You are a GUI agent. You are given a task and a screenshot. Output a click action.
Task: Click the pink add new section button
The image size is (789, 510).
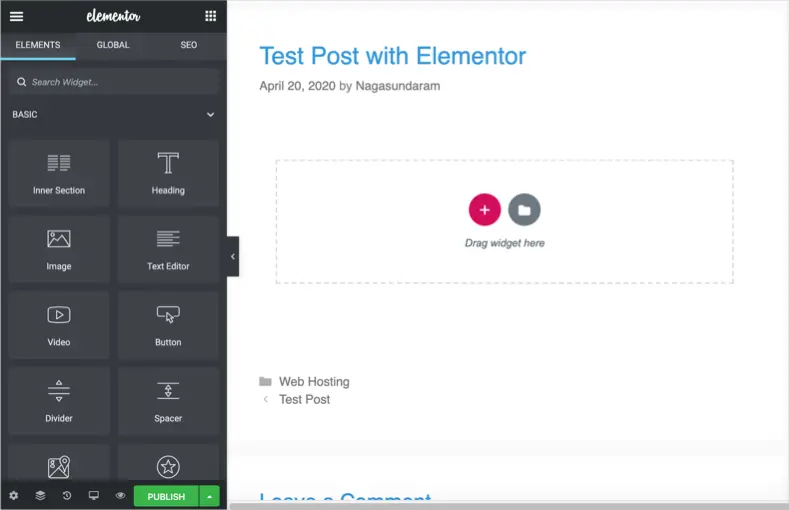(484, 210)
